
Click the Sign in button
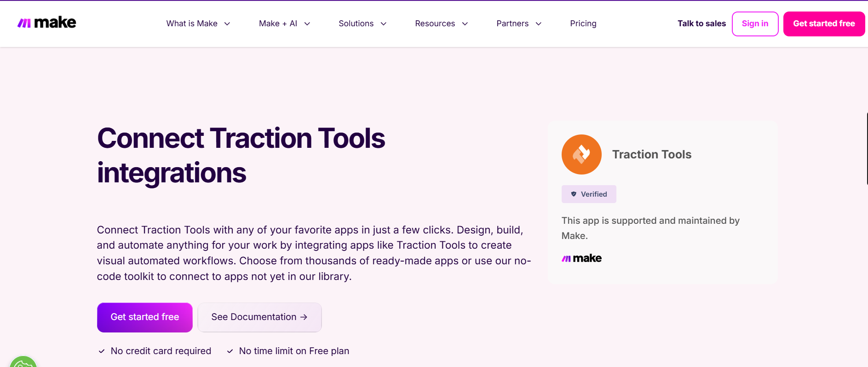pos(755,24)
